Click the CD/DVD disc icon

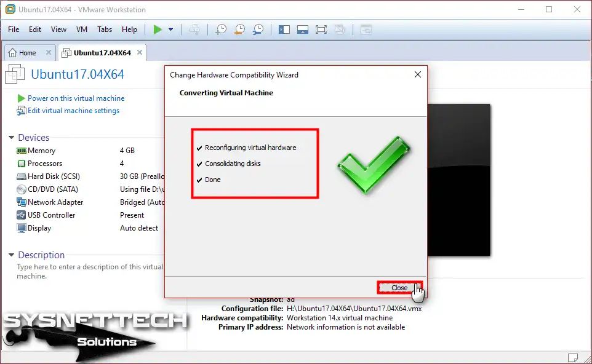pos(22,189)
